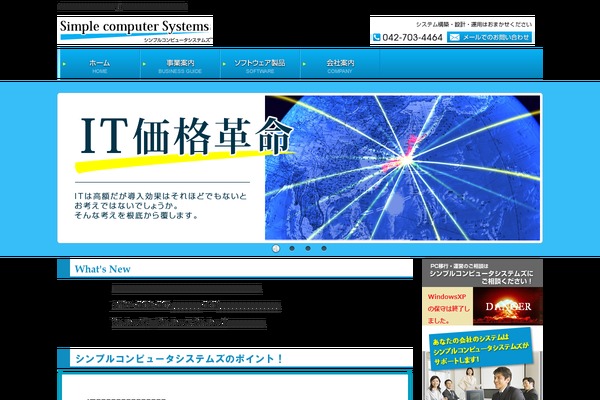Click the phone icon beside 042-703-4464
600x400 pixels.
pos(377,37)
